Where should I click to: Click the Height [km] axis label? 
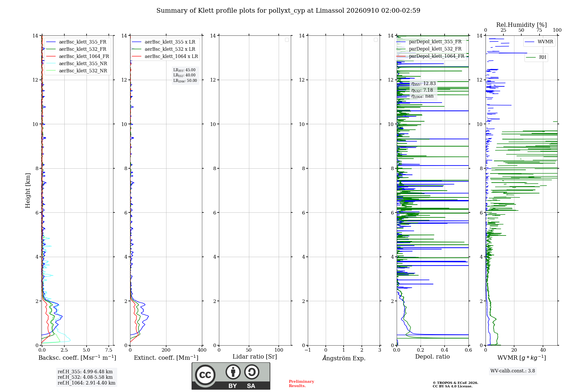pos(28,191)
